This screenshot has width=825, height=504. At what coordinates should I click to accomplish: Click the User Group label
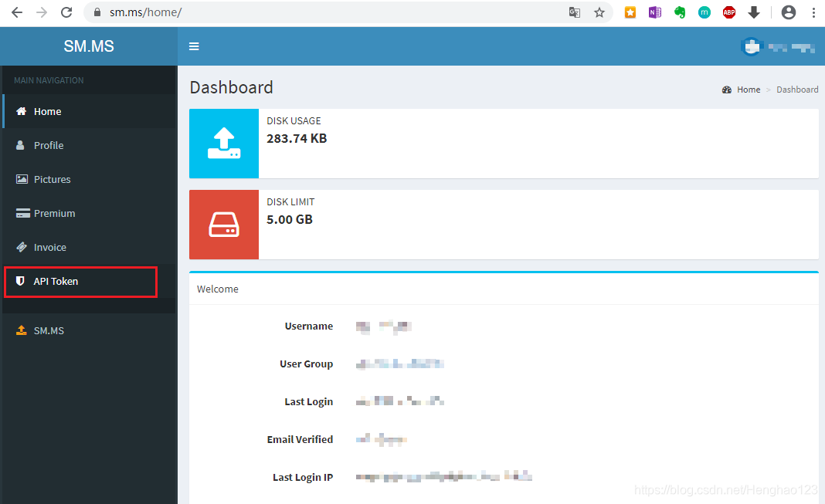click(x=306, y=364)
